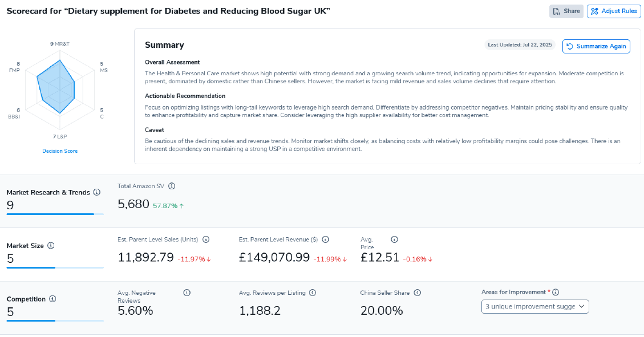Click info icon for Avg. Reviews per Listing

(x=313, y=293)
